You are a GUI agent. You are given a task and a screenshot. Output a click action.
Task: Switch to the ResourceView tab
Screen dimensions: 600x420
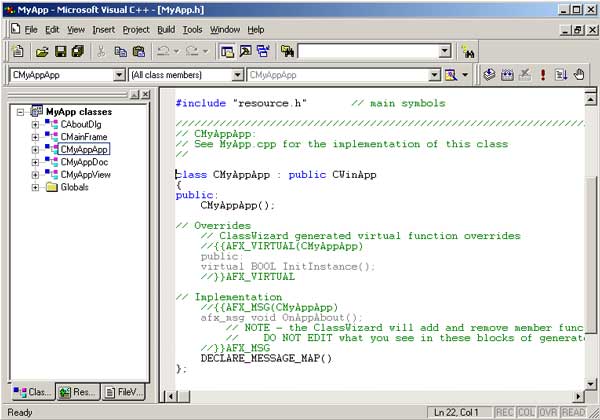pos(78,392)
